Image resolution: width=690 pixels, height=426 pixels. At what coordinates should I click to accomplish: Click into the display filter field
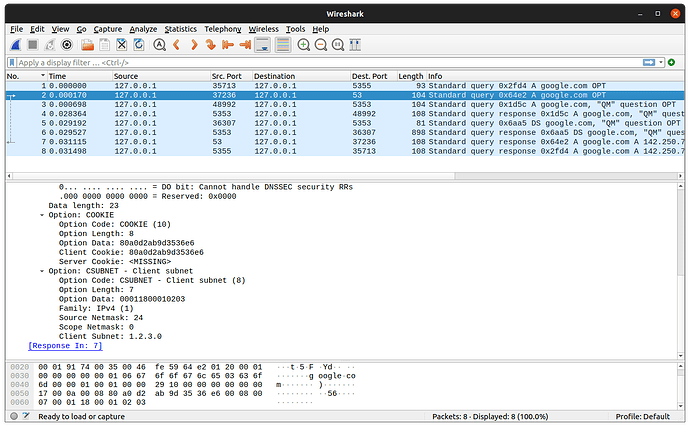pyautogui.click(x=329, y=62)
